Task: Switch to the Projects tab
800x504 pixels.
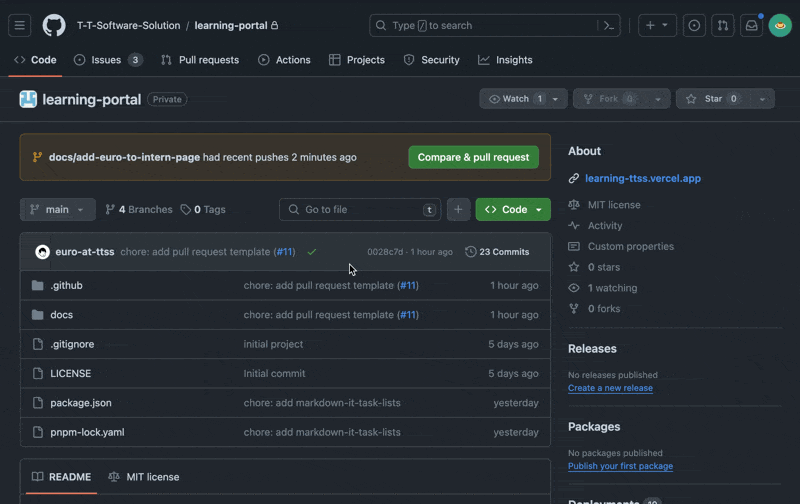Action: click(x=357, y=60)
